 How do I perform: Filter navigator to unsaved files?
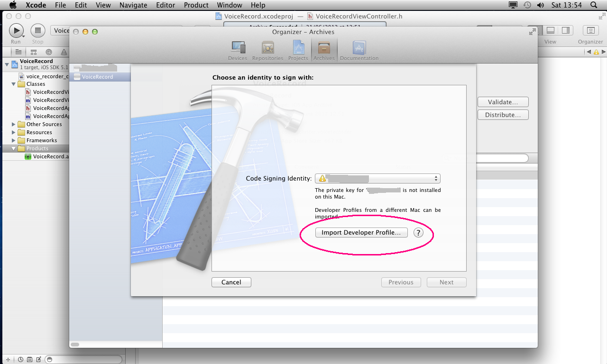[39, 360]
